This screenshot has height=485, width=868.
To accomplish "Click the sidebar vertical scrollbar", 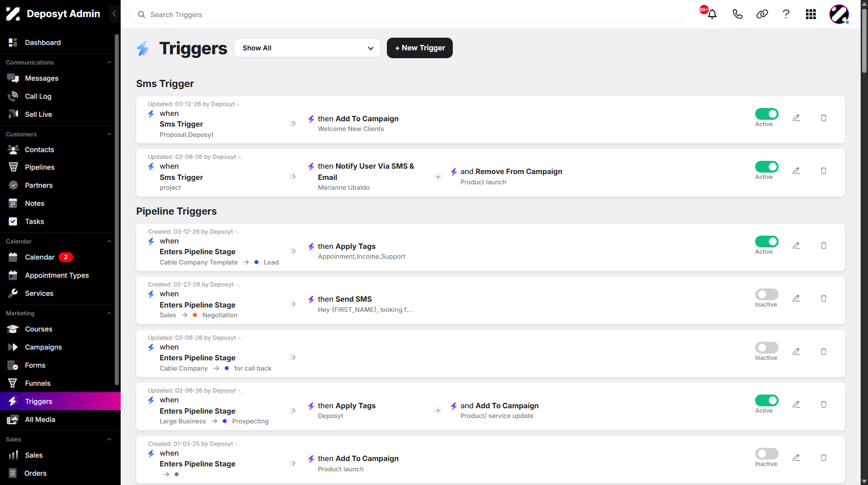I will (117, 210).
